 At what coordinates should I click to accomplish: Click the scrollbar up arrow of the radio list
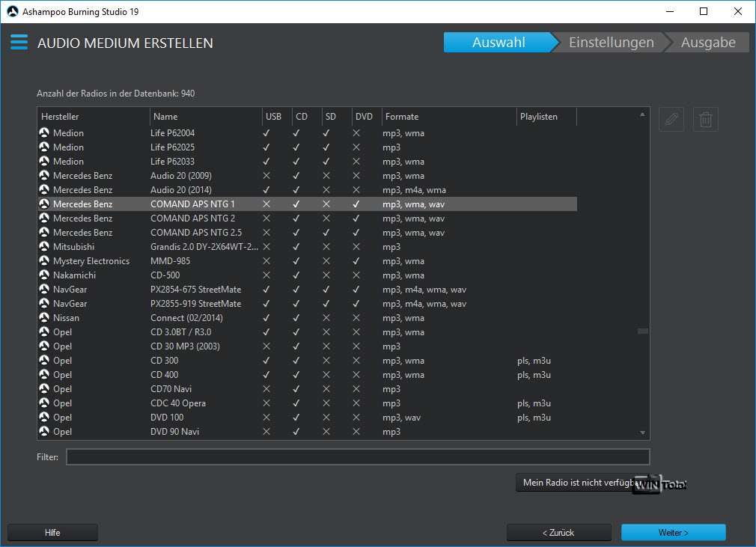click(642, 114)
